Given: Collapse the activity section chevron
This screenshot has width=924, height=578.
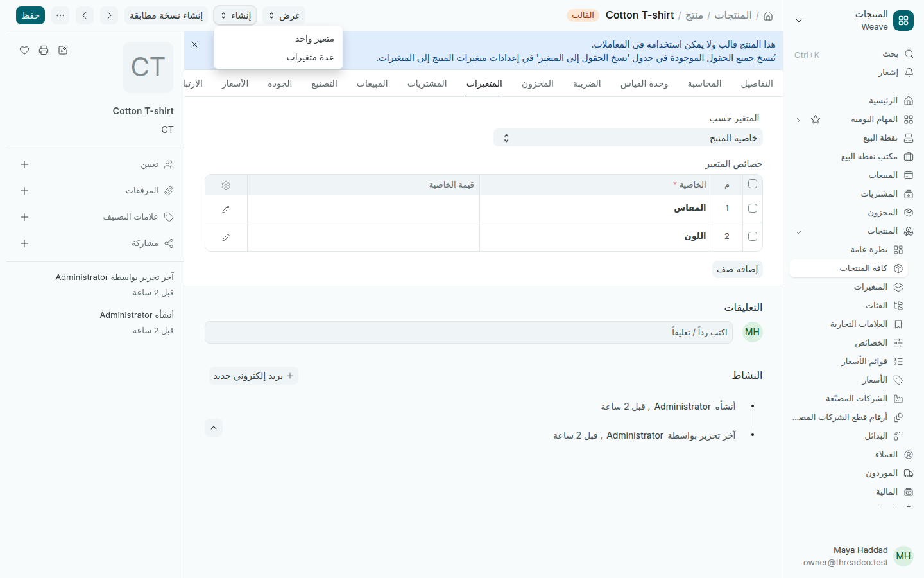Looking at the screenshot, I should pos(214,428).
